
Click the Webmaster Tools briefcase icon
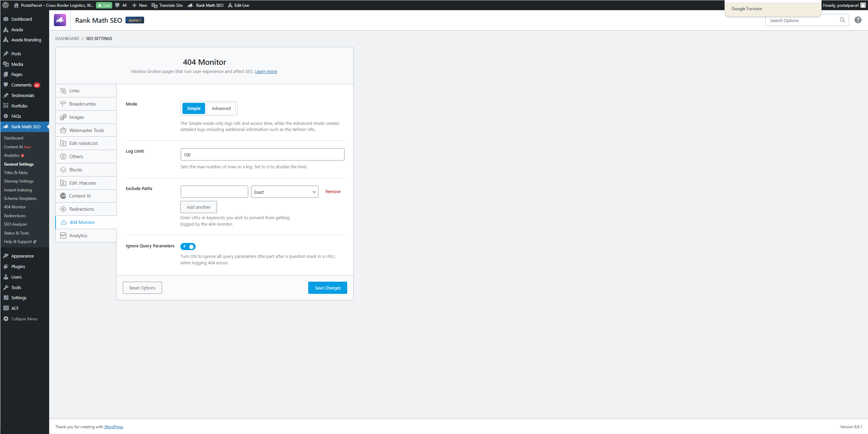tap(63, 130)
